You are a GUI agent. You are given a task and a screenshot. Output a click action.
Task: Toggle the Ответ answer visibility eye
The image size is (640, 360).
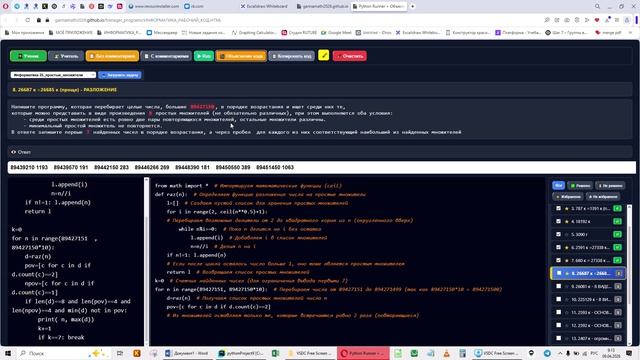point(13,152)
